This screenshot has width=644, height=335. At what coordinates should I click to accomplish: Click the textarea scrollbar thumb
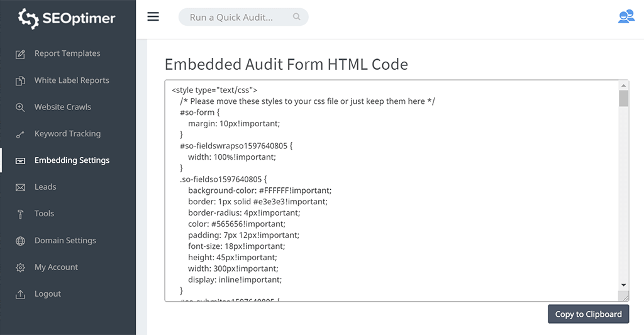[x=623, y=99]
